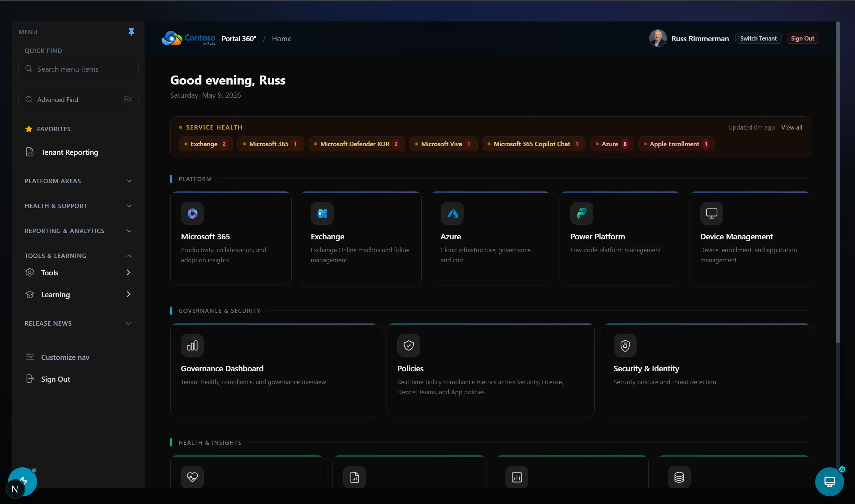855x504 pixels.
Task: Open Tenant Reporting favorite
Action: [x=78, y=152]
